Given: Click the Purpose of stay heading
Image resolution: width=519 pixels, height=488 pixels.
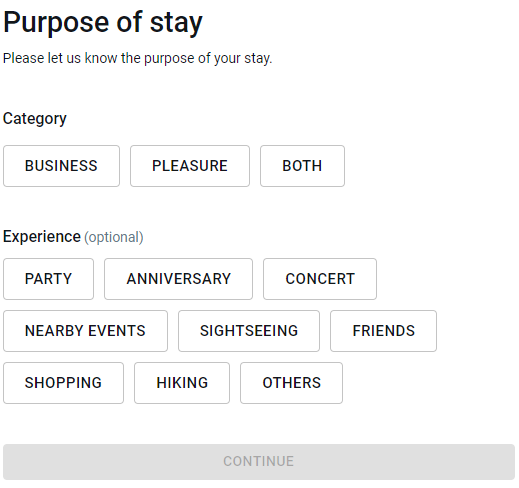Looking at the screenshot, I should tap(103, 23).
